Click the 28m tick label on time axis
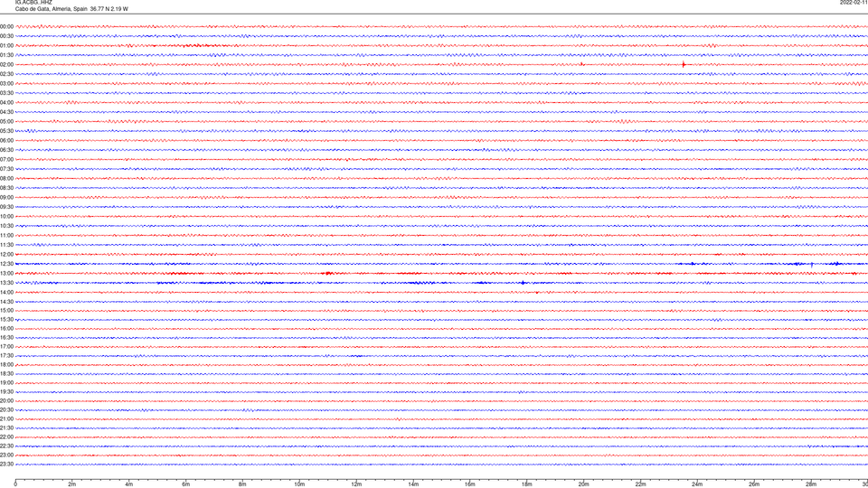 click(x=811, y=484)
